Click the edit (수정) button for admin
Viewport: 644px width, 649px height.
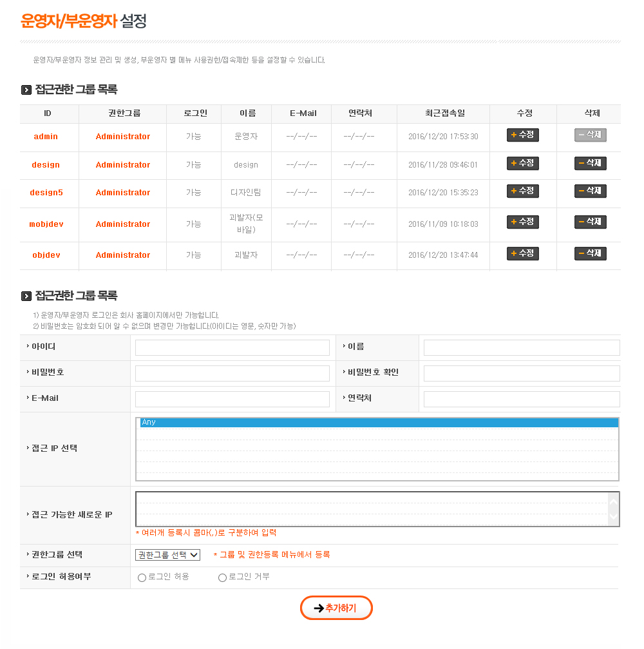522,135
